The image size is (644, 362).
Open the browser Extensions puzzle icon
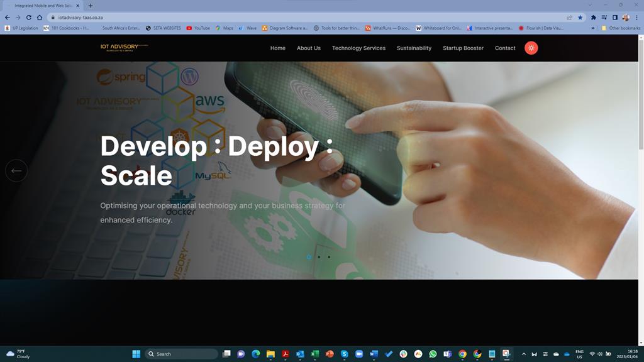click(593, 18)
